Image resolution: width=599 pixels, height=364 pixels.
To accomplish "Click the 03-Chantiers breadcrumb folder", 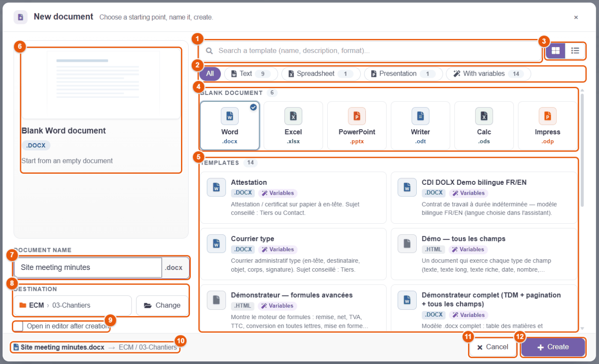I will pyautogui.click(x=71, y=305).
